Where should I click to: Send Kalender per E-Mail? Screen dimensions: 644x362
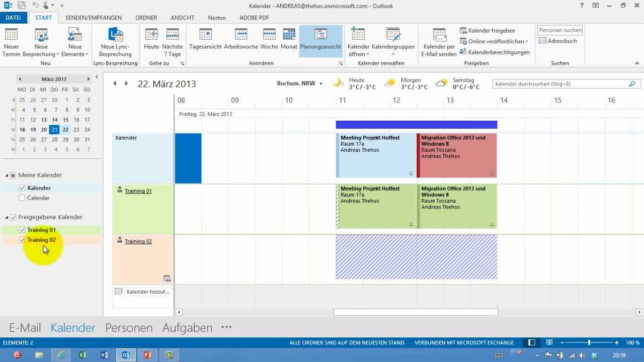(439, 43)
